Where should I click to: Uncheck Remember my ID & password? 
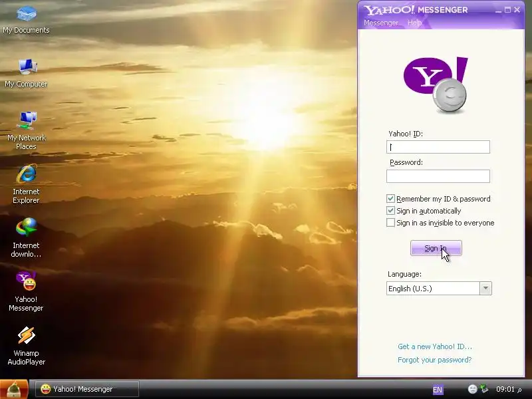(390, 198)
